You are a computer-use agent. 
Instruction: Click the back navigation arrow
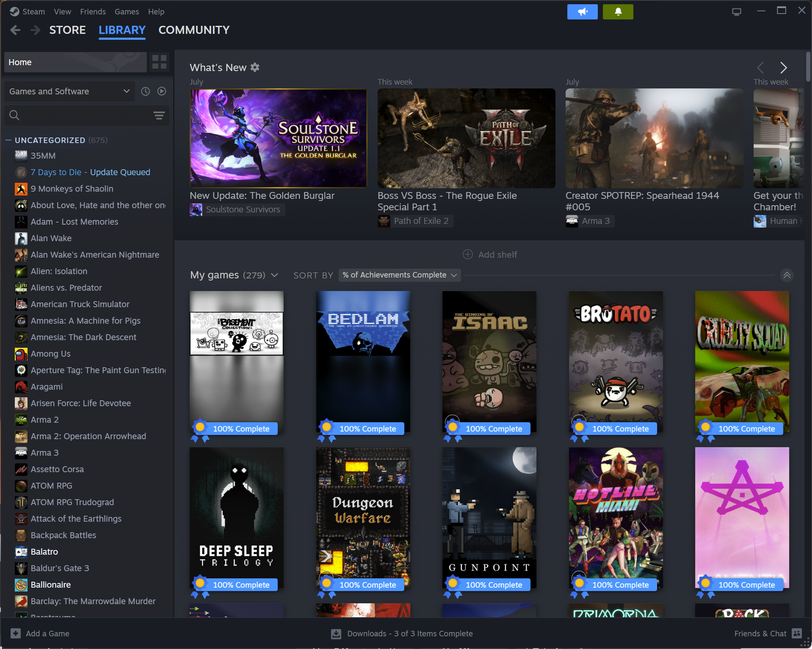(x=15, y=30)
